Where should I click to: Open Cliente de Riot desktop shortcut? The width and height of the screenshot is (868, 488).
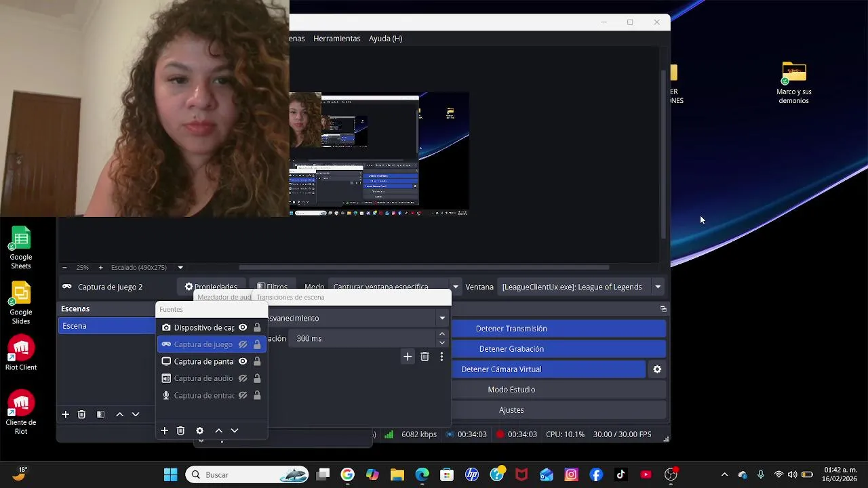click(x=21, y=412)
